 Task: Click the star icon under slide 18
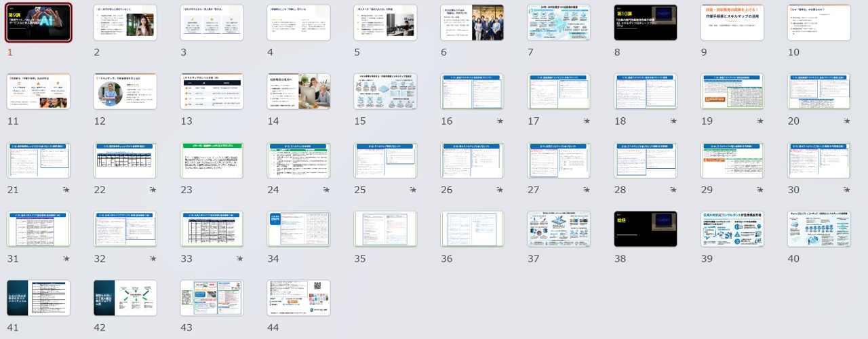click(674, 121)
